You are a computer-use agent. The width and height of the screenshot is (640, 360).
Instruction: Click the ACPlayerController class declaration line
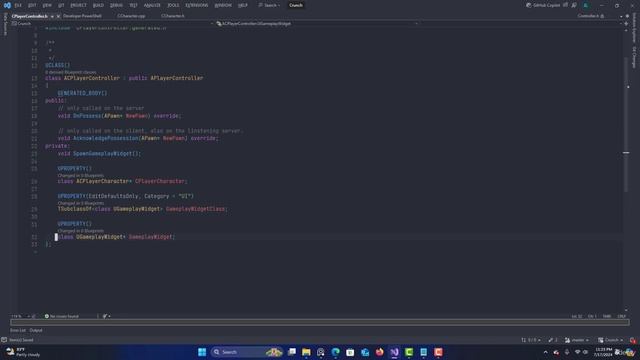pos(124,78)
